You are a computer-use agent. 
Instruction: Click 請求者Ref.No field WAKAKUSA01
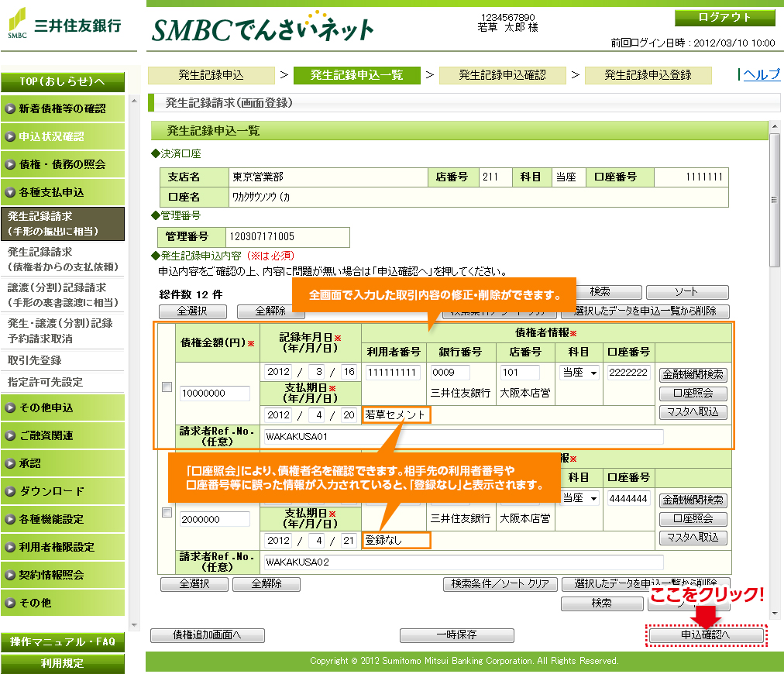(x=463, y=436)
